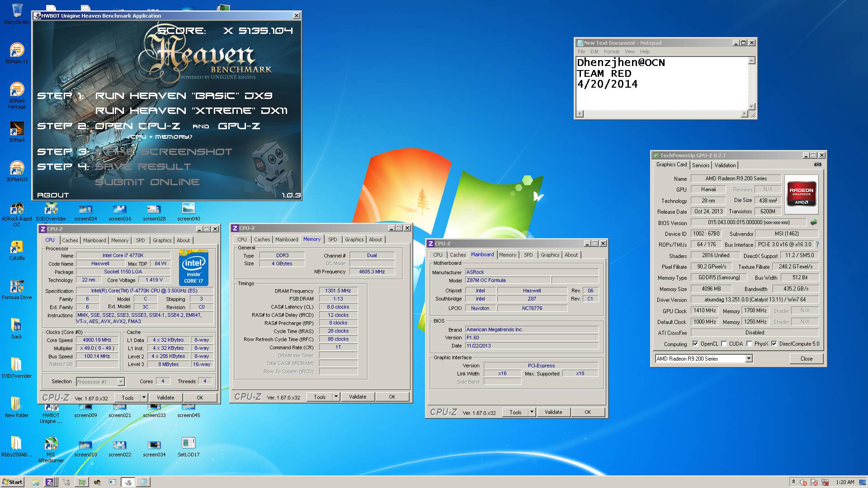Click Notepad horizontal scrollbar right arrow
This screenshot has height=488, width=868.
(x=745, y=114)
